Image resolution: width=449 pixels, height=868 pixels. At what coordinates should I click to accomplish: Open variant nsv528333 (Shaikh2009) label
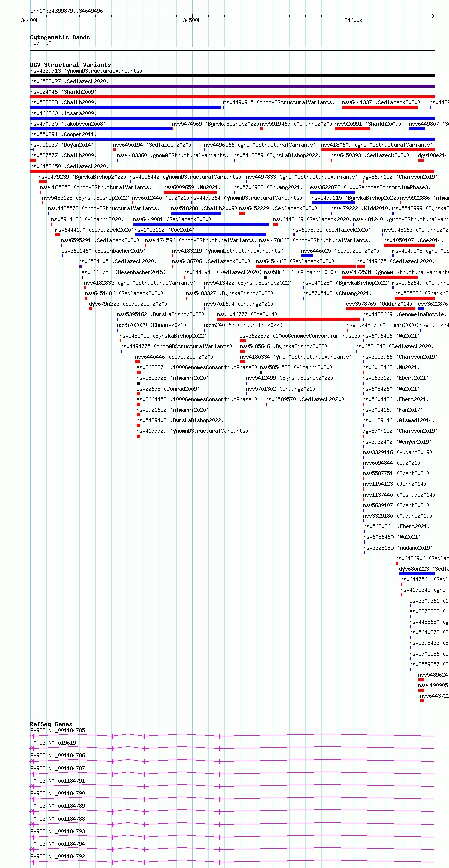(x=64, y=102)
